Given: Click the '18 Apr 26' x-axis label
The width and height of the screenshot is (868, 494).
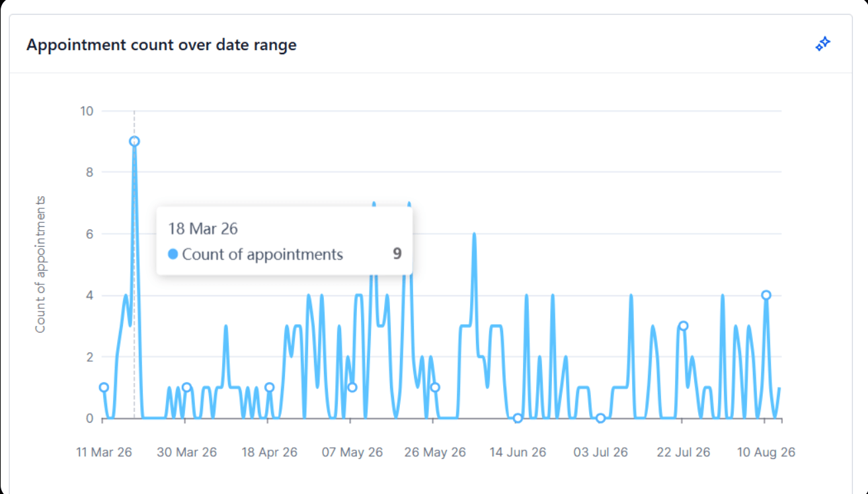Looking at the screenshot, I should click(269, 452).
